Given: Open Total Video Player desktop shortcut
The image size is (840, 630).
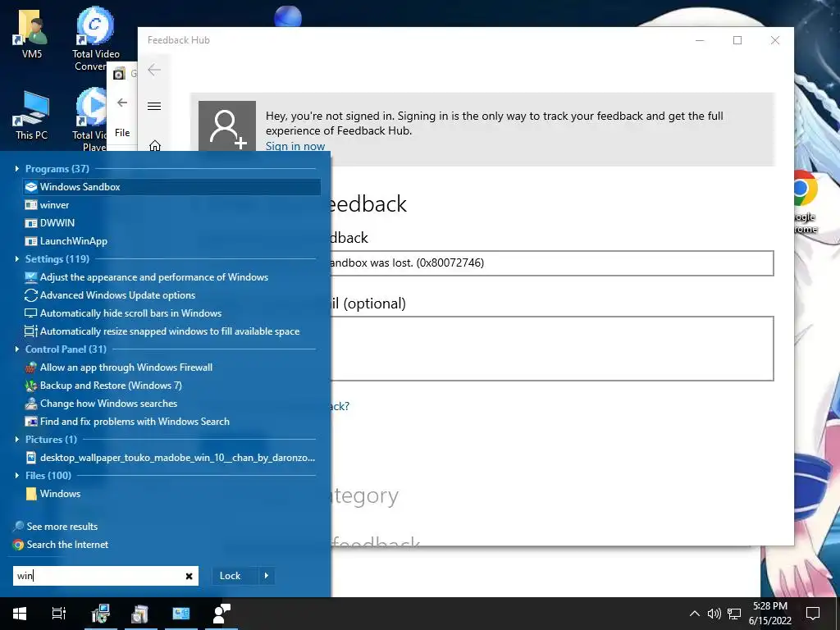Looking at the screenshot, I should tap(91, 119).
